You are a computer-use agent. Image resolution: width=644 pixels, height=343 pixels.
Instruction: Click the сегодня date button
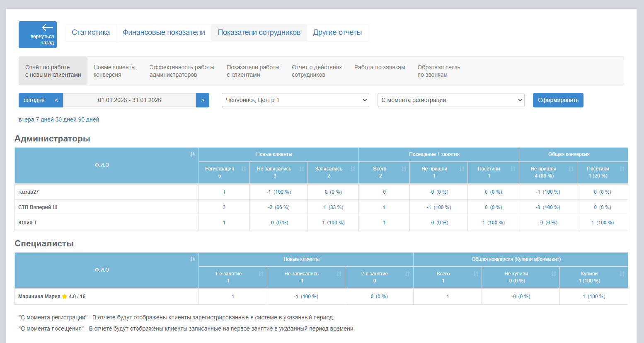(34, 100)
